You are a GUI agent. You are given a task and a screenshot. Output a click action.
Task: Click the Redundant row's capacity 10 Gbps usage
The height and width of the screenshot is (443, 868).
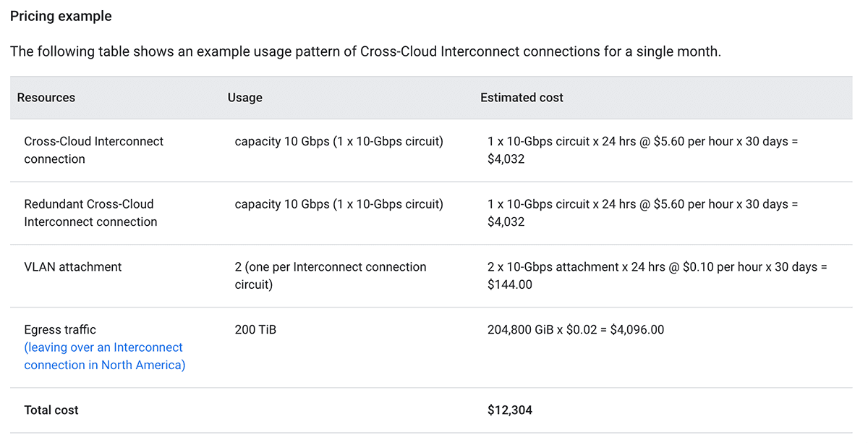click(339, 204)
